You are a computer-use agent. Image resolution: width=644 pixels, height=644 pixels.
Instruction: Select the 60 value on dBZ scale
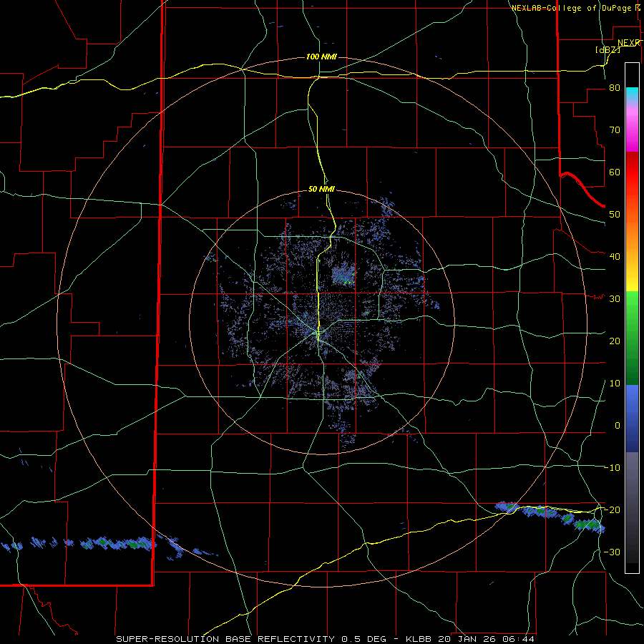pyautogui.click(x=615, y=172)
